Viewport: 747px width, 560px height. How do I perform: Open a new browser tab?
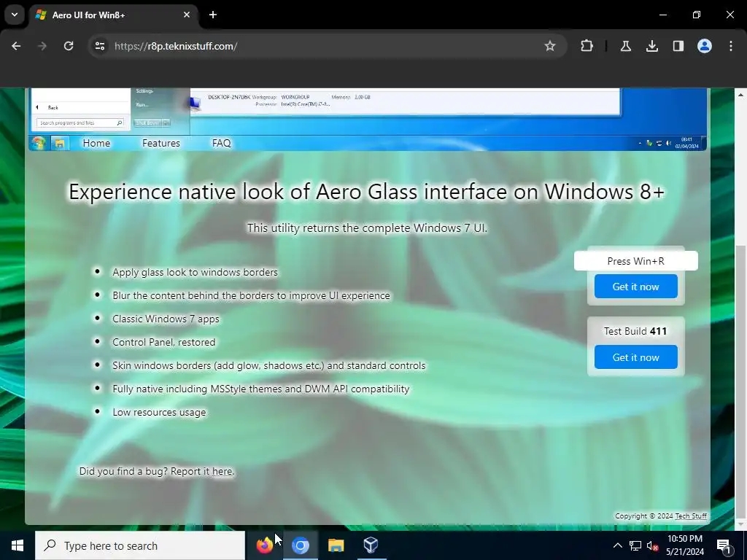213,15
